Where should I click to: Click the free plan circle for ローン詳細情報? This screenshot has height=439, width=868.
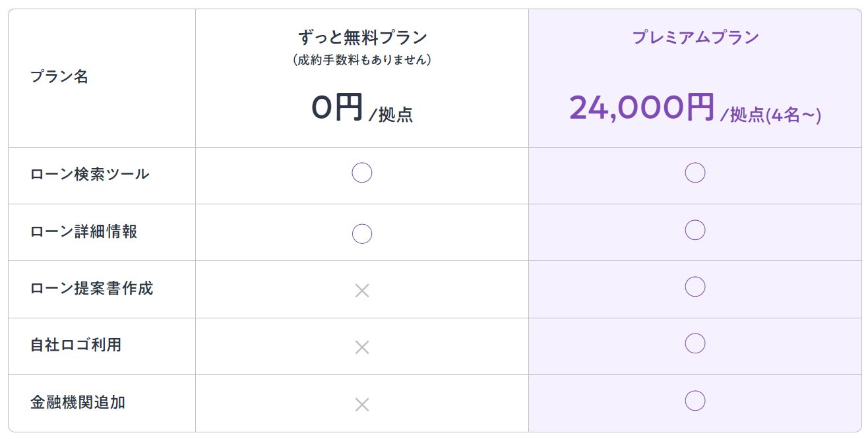click(362, 233)
